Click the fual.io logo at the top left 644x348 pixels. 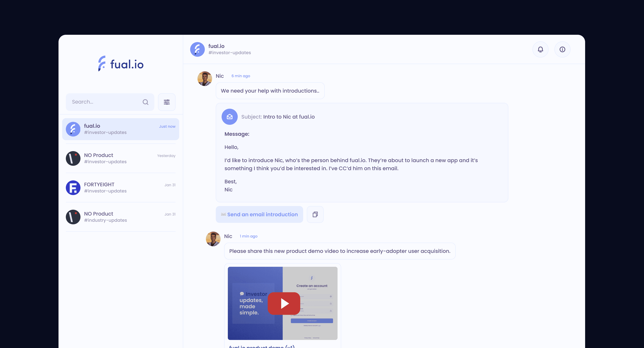(121, 64)
